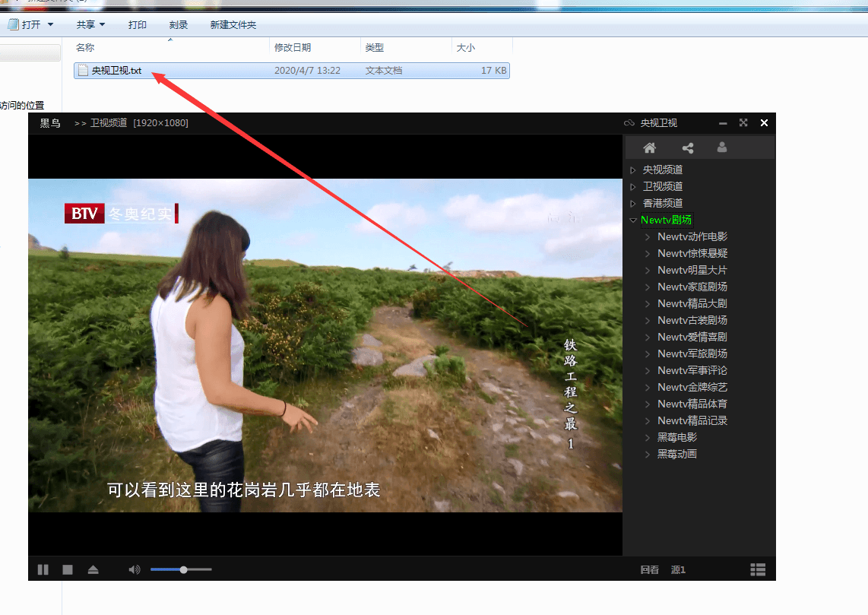Open the Home tab icon
Image resolution: width=868 pixels, height=615 pixels.
pos(649,147)
